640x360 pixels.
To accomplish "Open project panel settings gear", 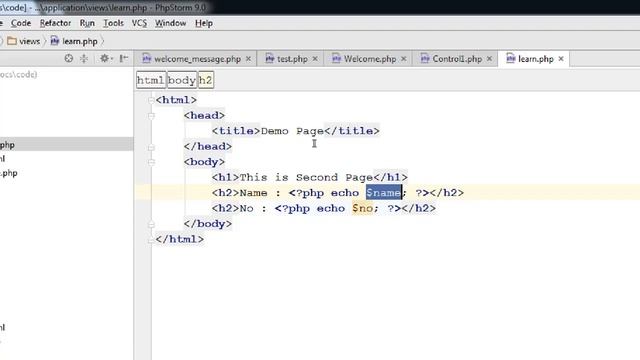I will 105,58.
